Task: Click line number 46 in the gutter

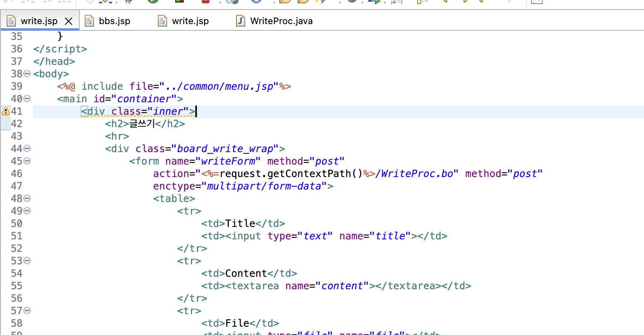Action: (17, 174)
